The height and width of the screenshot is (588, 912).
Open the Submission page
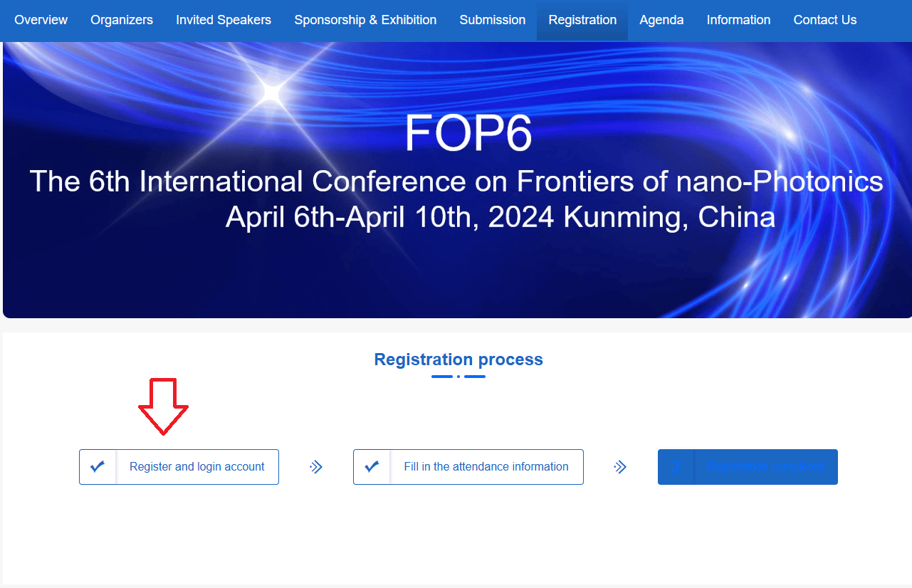tap(492, 20)
